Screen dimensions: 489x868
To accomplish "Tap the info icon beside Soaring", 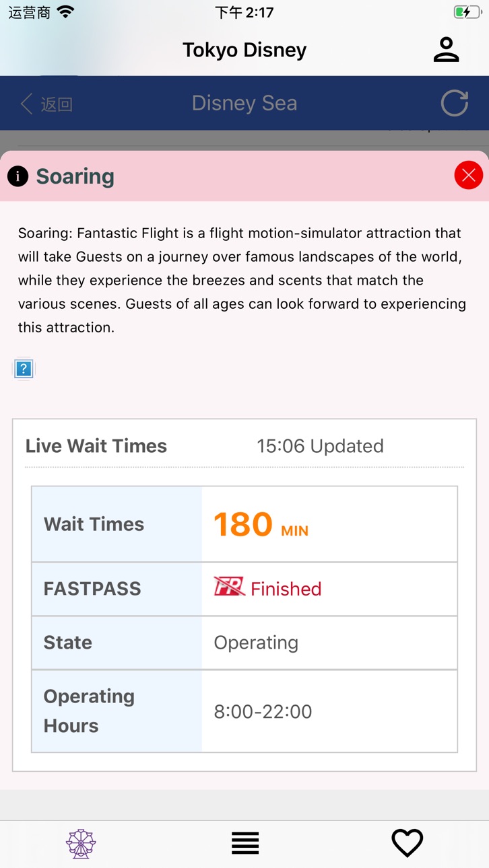I will coord(18,176).
